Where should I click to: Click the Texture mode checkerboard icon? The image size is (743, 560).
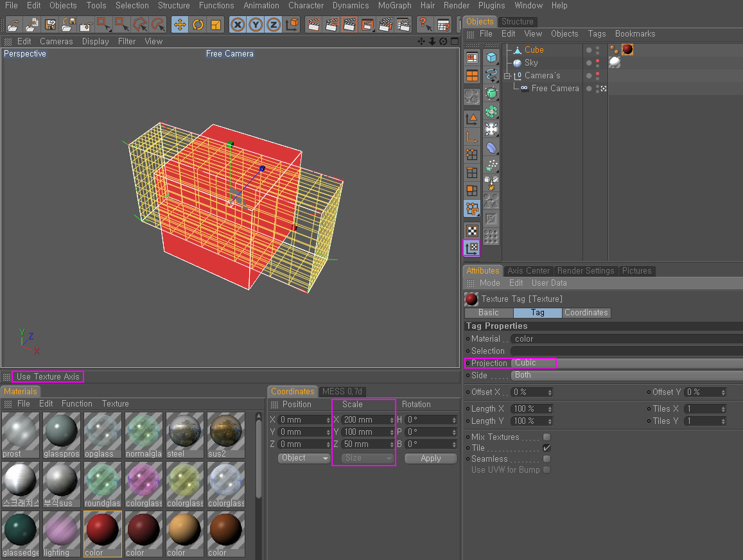[472, 231]
